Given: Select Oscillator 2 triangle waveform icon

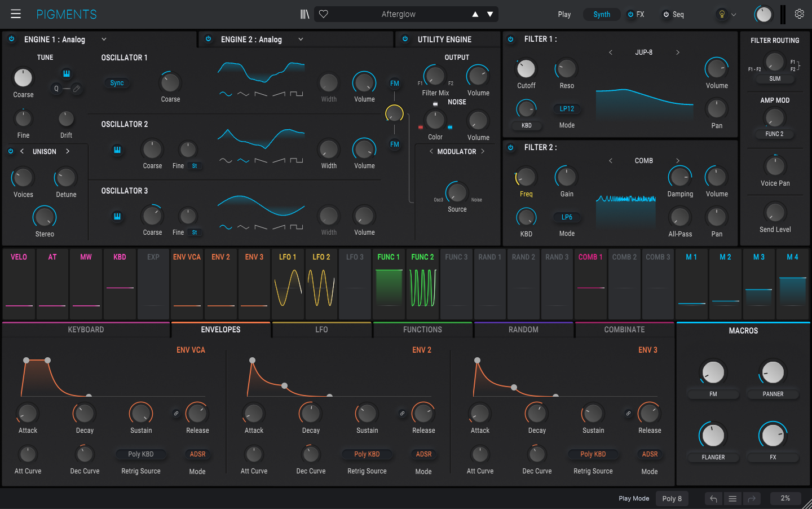Looking at the screenshot, I should click(x=243, y=161).
